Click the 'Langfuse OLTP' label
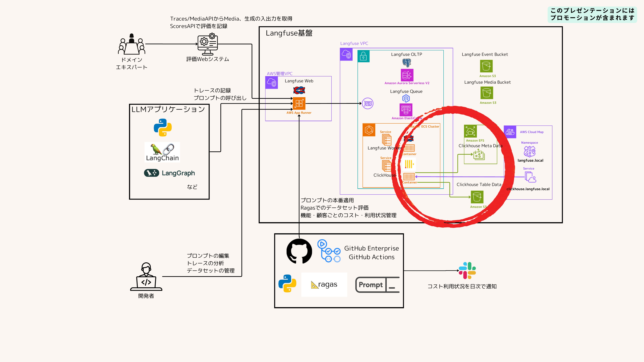 (407, 54)
